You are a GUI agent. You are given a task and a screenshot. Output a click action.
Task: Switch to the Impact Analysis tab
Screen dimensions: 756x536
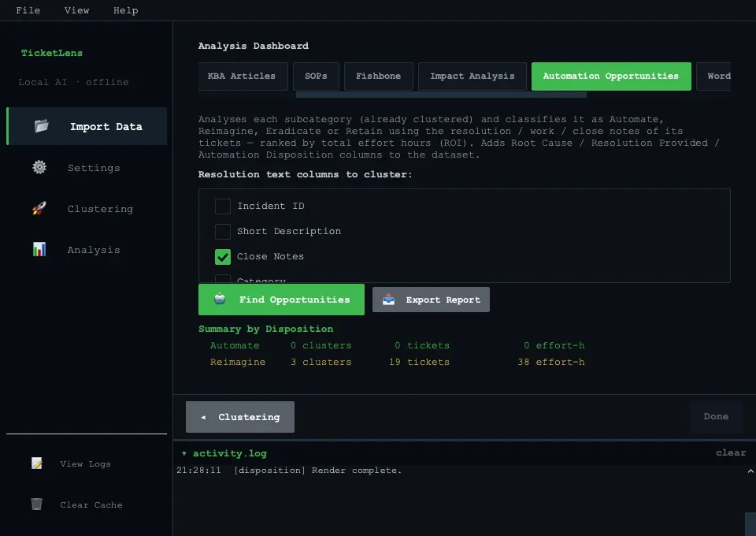[472, 76]
